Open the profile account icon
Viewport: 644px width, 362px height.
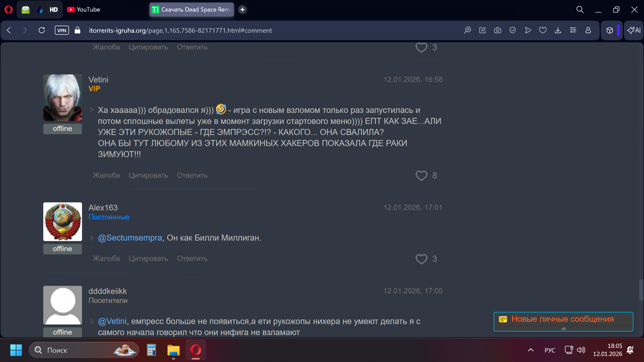point(588,31)
